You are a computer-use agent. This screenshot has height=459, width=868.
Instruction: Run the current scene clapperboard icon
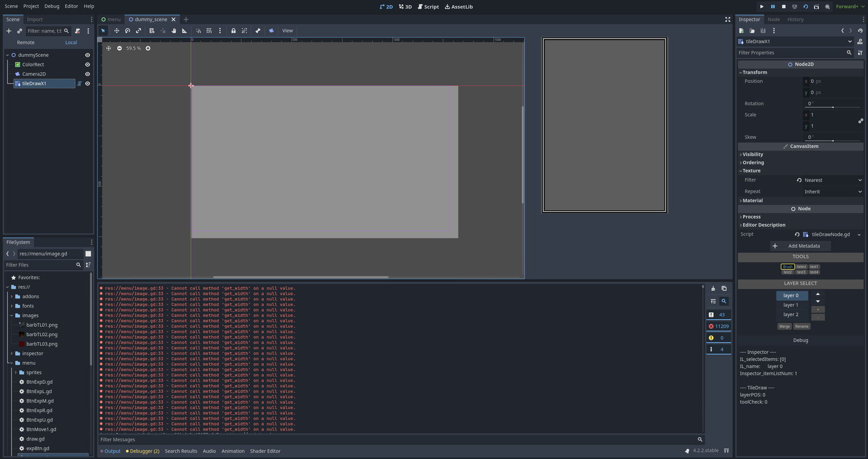(x=816, y=7)
